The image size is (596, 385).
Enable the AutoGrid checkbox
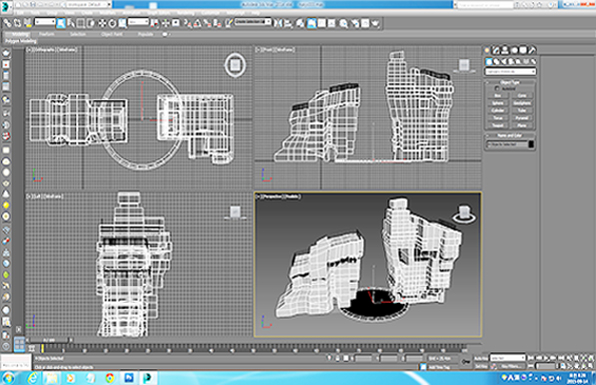(497, 89)
